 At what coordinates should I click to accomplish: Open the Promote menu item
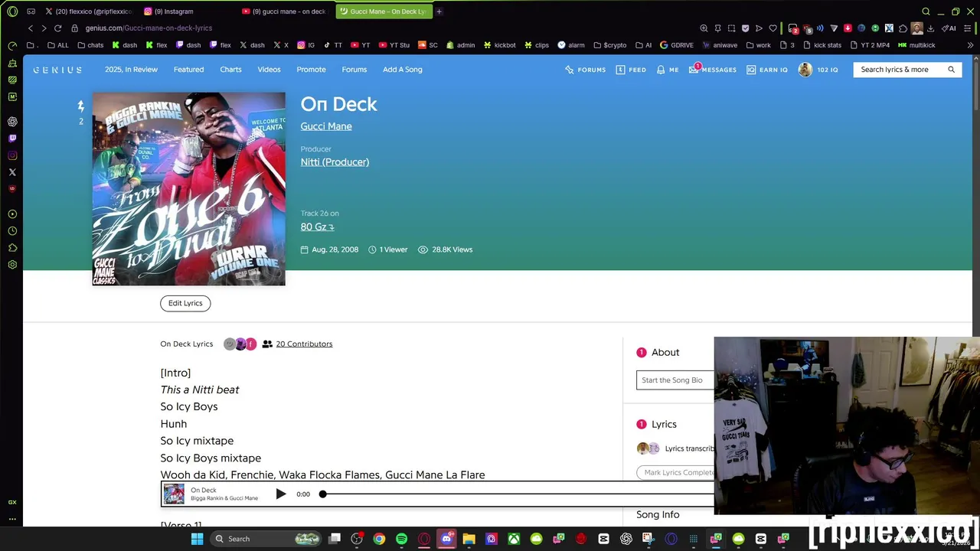pyautogui.click(x=311, y=70)
